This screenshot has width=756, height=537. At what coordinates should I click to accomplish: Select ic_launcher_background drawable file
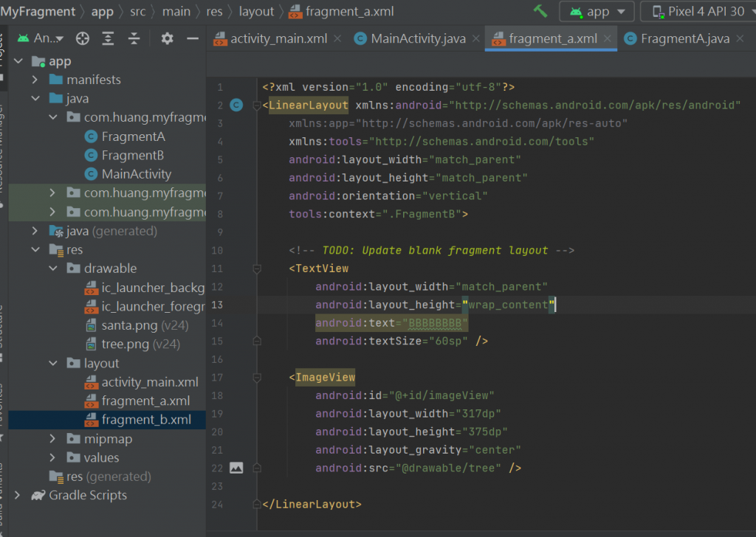pos(145,288)
